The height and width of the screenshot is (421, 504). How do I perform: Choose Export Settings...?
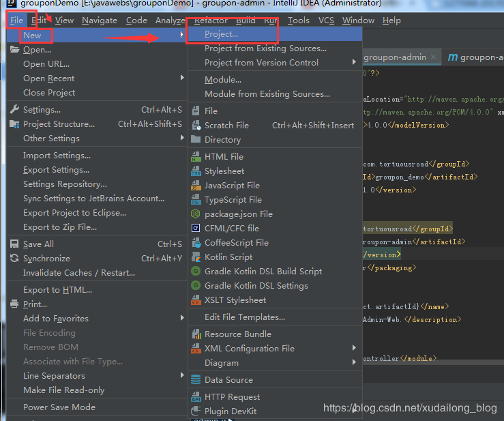(x=97, y=170)
